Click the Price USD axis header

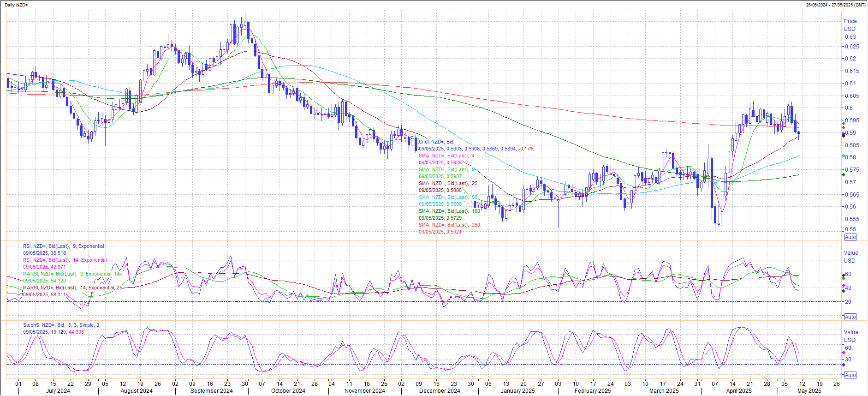tap(850, 25)
